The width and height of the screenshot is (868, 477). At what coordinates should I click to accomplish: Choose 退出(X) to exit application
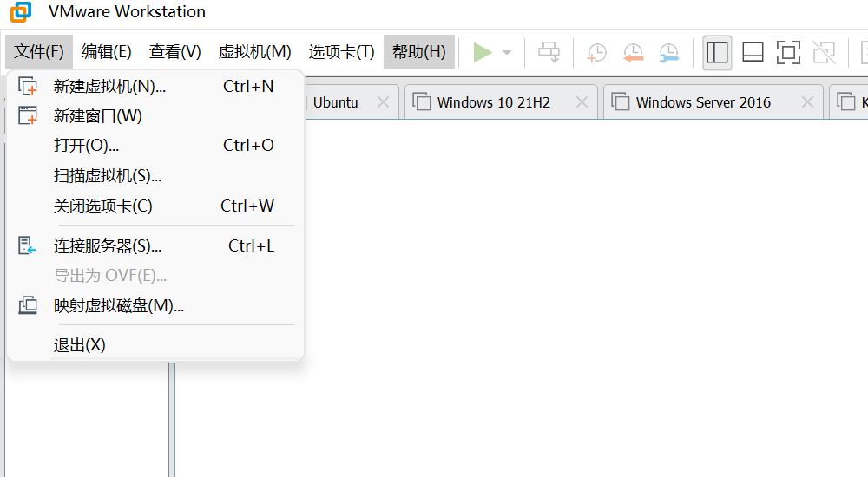point(80,345)
